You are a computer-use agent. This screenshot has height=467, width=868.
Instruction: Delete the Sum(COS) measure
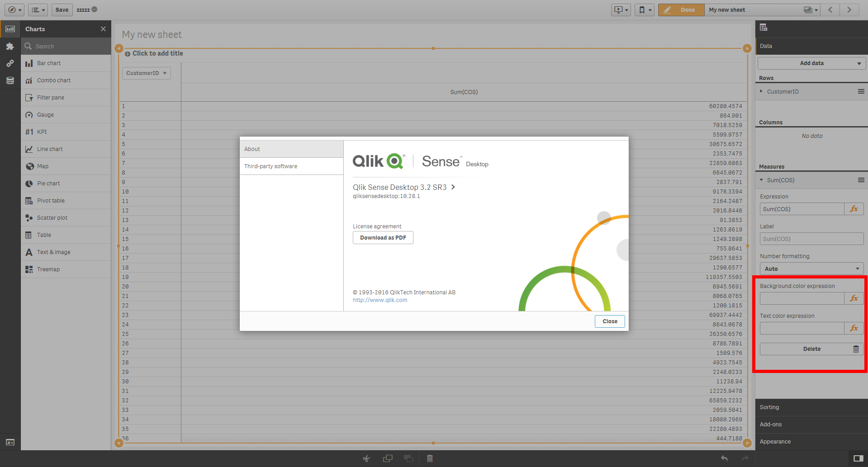point(812,349)
